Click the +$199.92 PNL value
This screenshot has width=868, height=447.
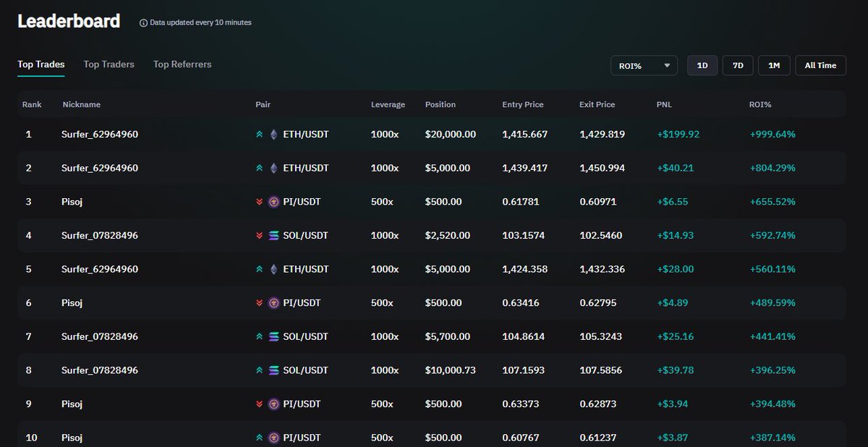coord(678,135)
